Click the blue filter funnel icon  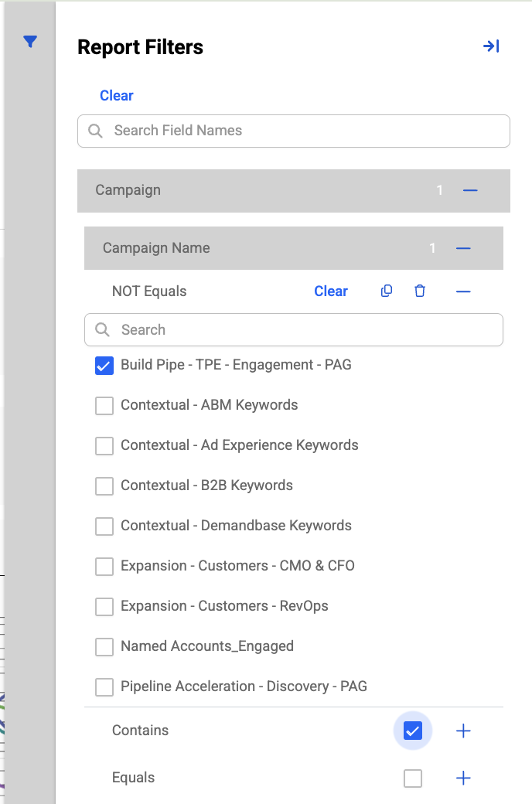point(30,42)
